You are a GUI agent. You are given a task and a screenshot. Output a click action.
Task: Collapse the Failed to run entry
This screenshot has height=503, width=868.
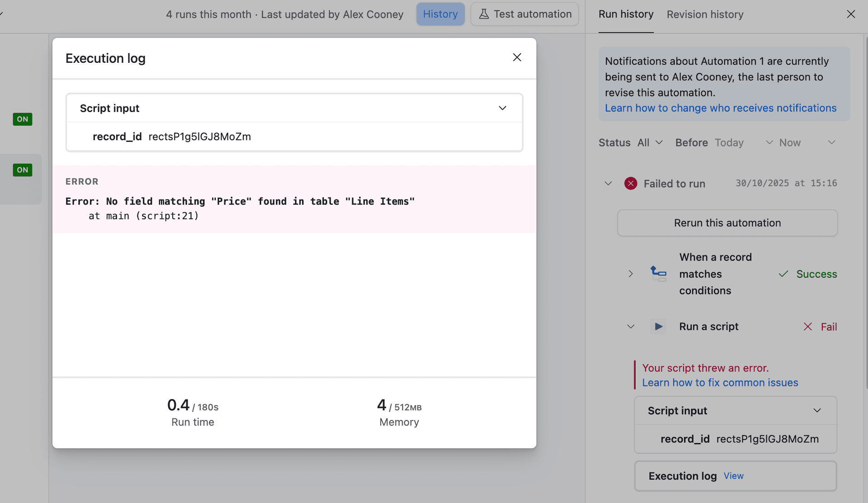pos(608,183)
